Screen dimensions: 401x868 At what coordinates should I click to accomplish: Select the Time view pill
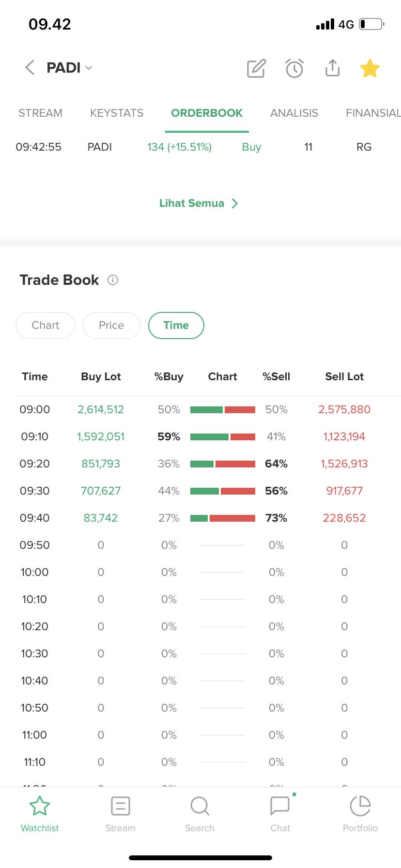point(176,325)
